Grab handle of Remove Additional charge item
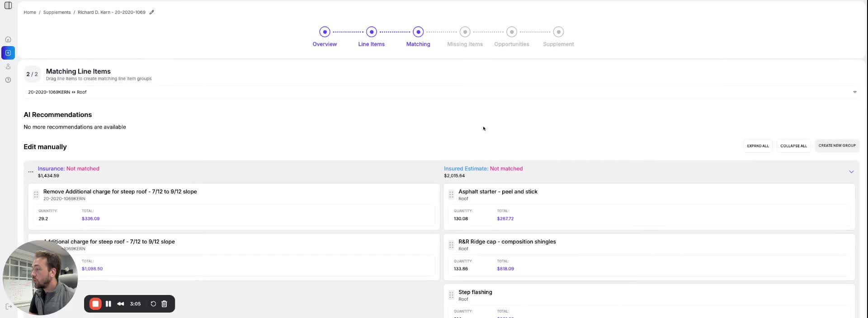The height and width of the screenshot is (318, 868). pyautogui.click(x=36, y=195)
